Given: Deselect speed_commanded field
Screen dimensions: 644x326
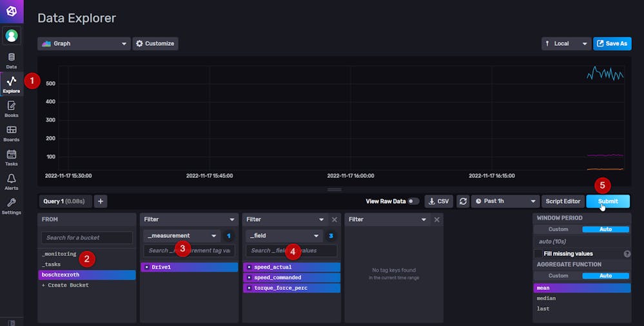Looking at the screenshot, I should pos(291,278).
